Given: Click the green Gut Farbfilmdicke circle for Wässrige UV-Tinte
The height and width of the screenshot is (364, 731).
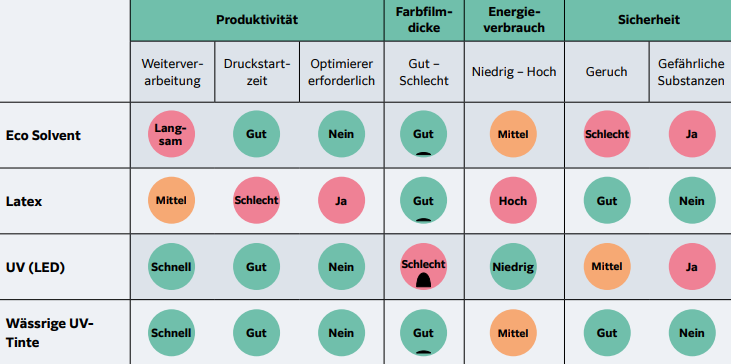Looking at the screenshot, I should [423, 333].
